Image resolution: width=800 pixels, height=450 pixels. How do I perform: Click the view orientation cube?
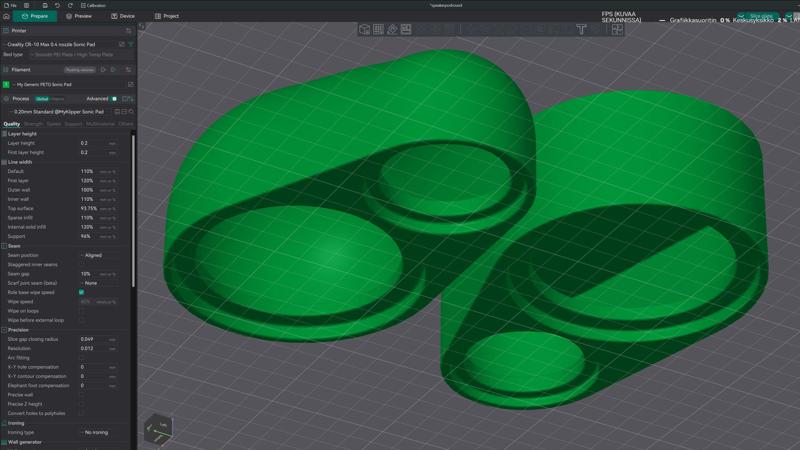pos(158,430)
